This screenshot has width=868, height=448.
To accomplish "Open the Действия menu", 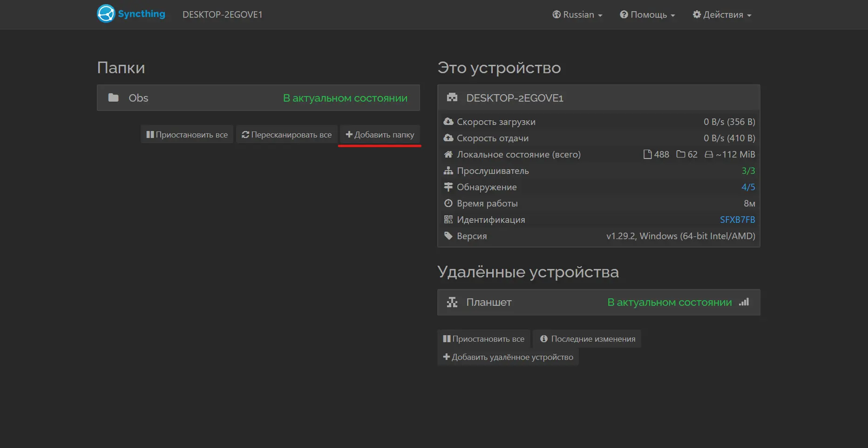I will (x=721, y=14).
